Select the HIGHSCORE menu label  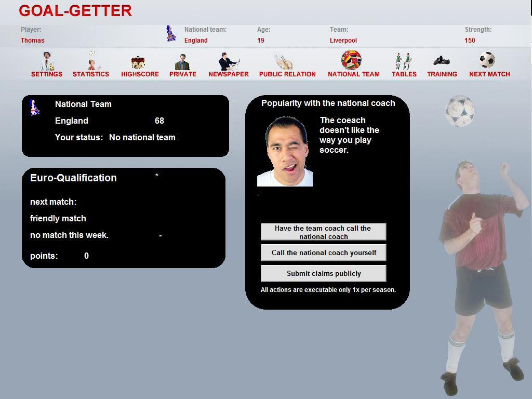[x=140, y=74]
